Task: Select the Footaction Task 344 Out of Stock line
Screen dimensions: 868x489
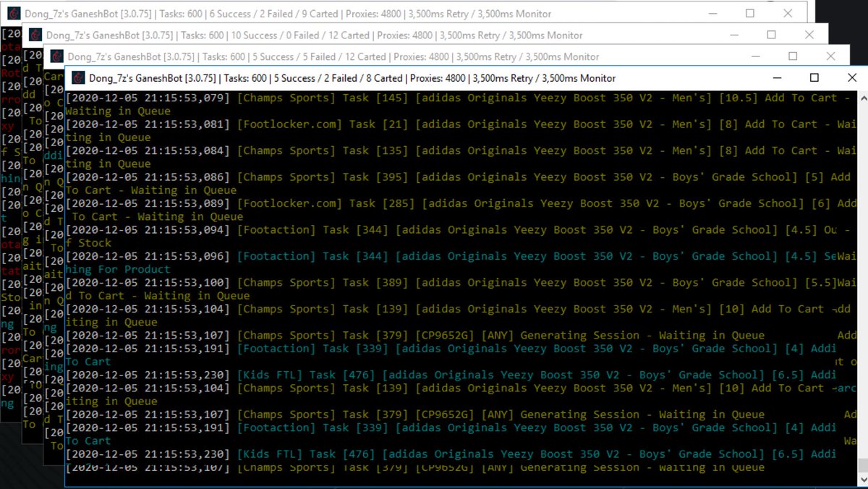Action: (x=362, y=229)
